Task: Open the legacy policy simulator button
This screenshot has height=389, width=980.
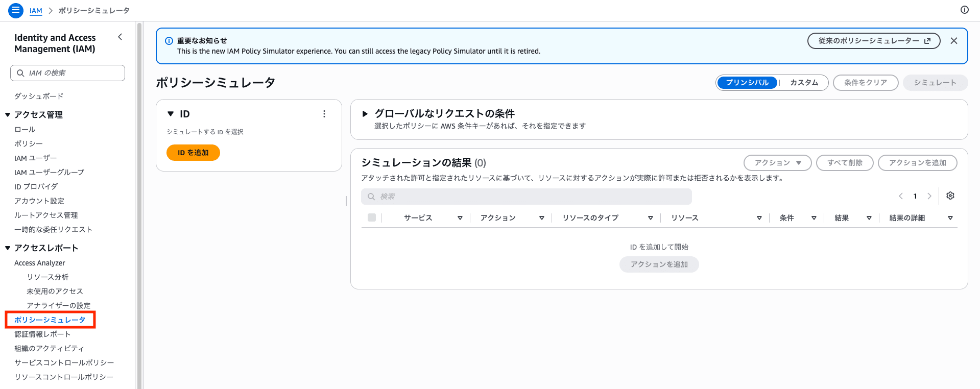Action: (x=874, y=41)
